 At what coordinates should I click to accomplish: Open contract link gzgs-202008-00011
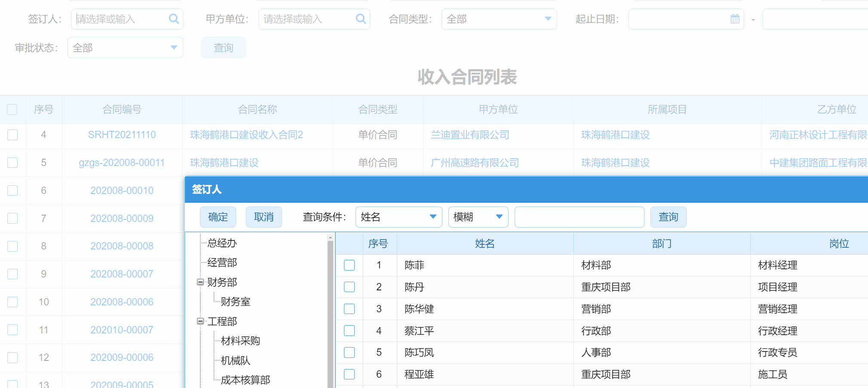pyautogui.click(x=122, y=163)
